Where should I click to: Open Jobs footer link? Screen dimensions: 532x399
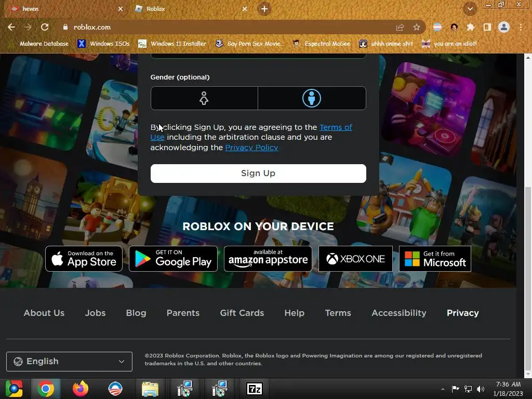coord(96,313)
